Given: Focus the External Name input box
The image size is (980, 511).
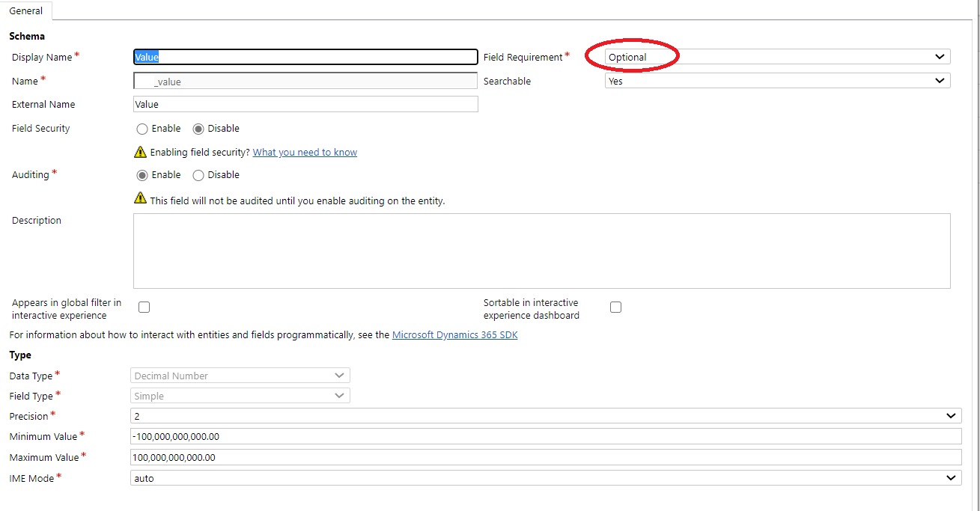Looking at the screenshot, I should click(305, 104).
